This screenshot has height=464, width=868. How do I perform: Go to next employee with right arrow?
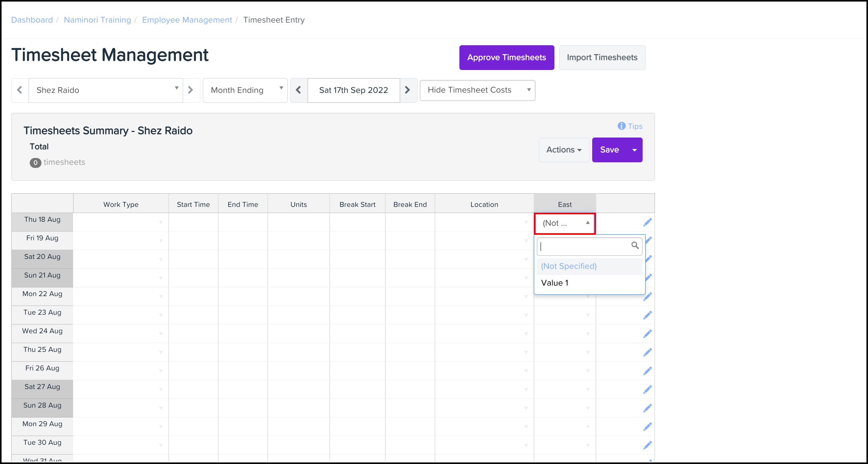[x=191, y=90]
